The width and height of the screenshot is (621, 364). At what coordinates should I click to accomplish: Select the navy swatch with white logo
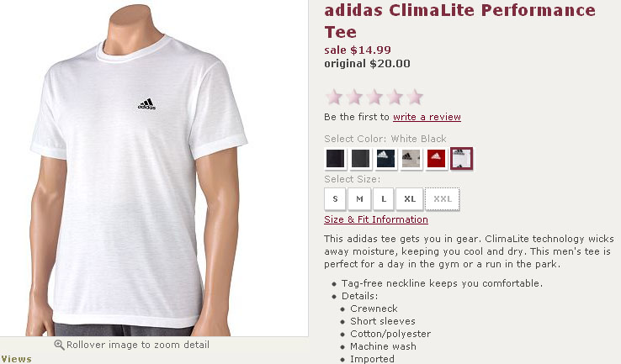tap(385, 159)
